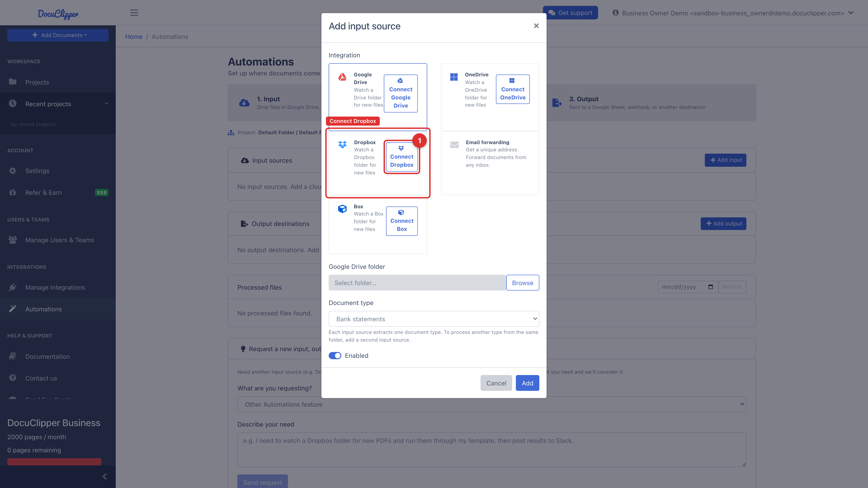The height and width of the screenshot is (488, 868).
Task: Click the Recent projects clock icon
Action: (13, 103)
